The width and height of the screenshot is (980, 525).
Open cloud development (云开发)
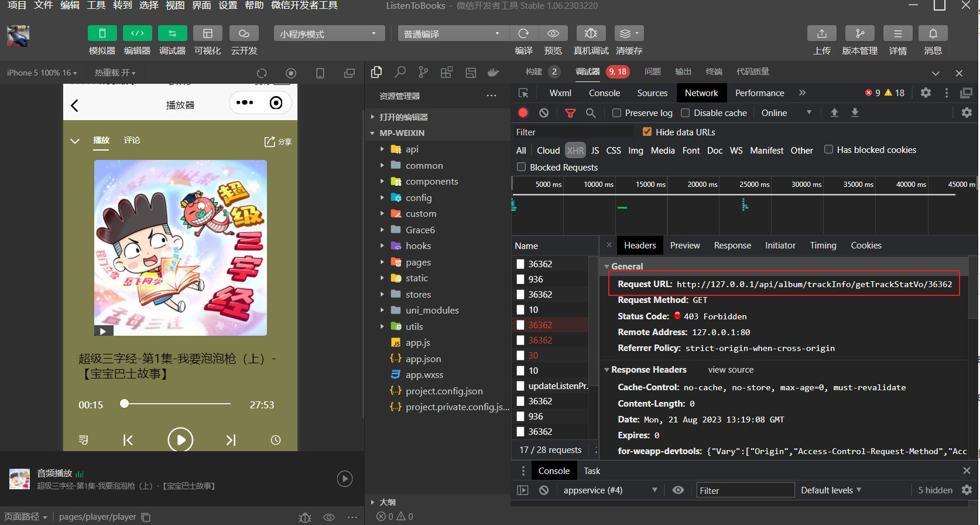244,33
